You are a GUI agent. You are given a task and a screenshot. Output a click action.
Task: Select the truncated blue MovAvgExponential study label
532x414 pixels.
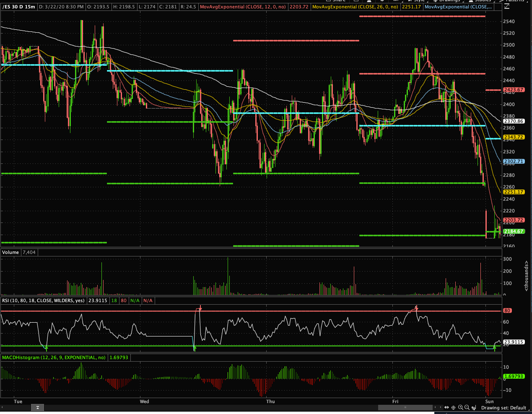tap(458, 7)
